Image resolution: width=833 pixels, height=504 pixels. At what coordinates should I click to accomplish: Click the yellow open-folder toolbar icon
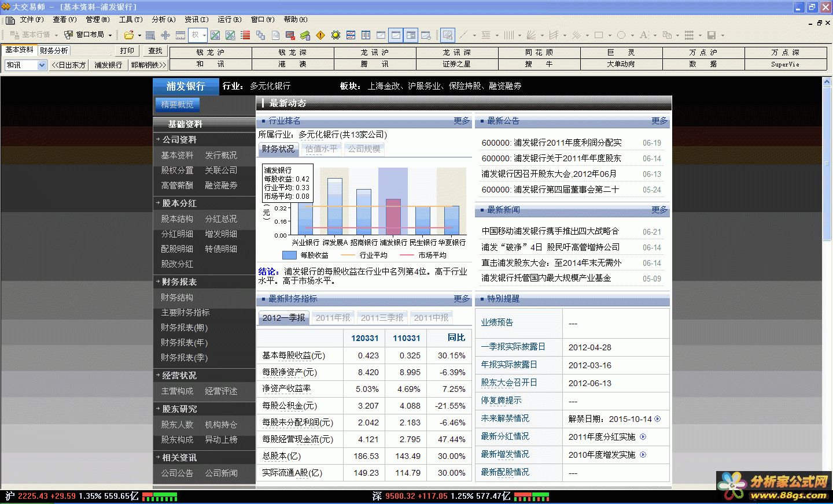[129, 35]
